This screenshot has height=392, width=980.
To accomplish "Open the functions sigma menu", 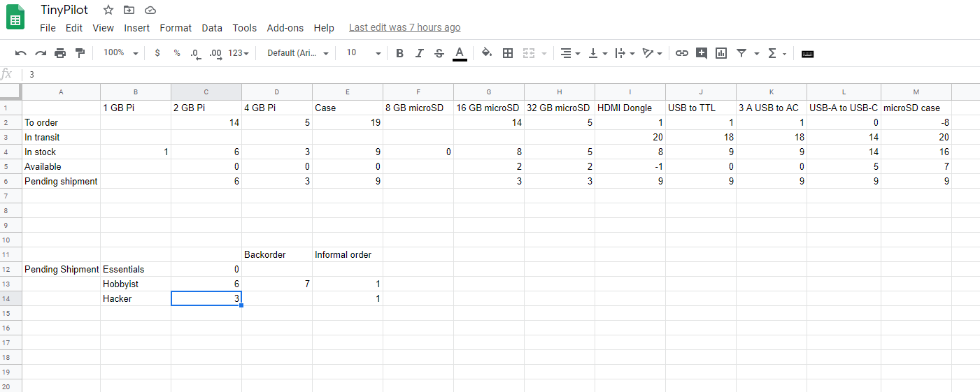I will click(777, 53).
